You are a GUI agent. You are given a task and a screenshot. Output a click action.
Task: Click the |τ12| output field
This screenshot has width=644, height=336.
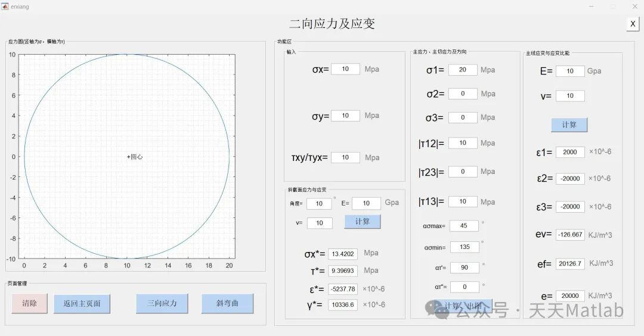click(x=463, y=143)
